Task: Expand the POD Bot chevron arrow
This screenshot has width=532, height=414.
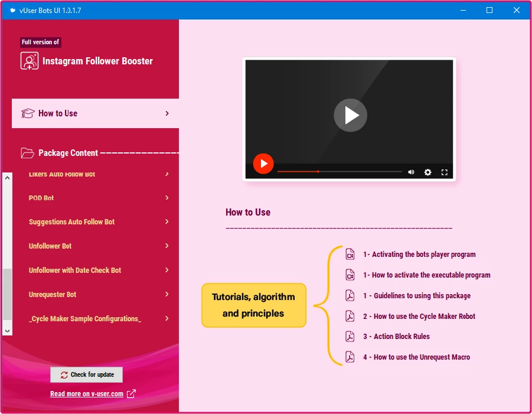Action: (x=167, y=198)
